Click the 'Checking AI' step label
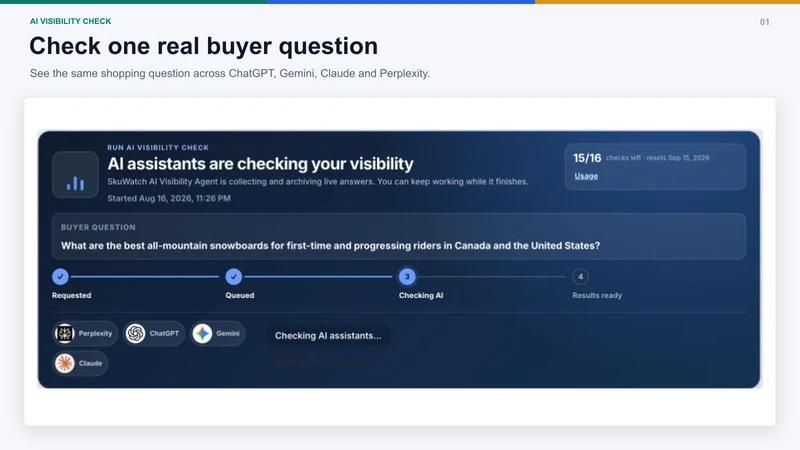This screenshot has width=800, height=450. 421,295
